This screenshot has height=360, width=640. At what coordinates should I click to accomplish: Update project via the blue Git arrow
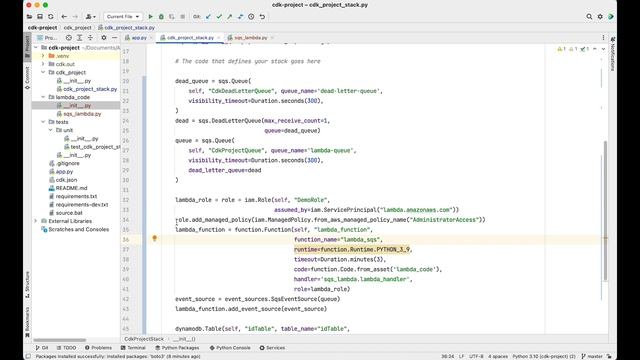tap(209, 17)
